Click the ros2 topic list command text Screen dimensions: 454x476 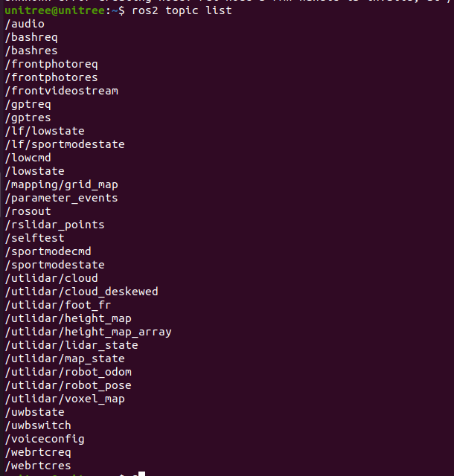(x=182, y=10)
